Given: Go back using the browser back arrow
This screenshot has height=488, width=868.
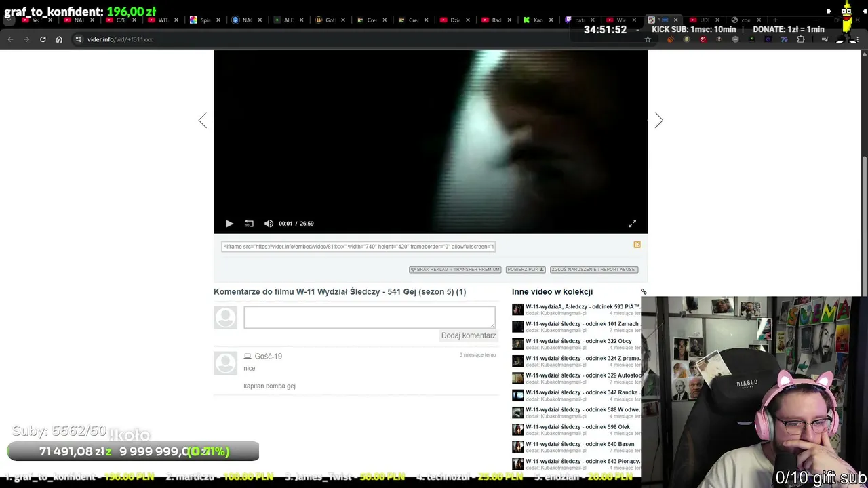Looking at the screenshot, I should [x=10, y=39].
